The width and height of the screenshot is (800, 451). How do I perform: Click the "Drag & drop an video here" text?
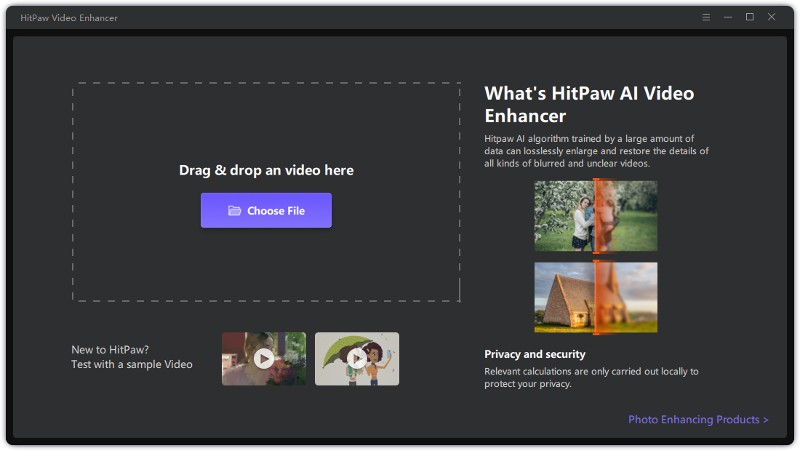click(266, 170)
